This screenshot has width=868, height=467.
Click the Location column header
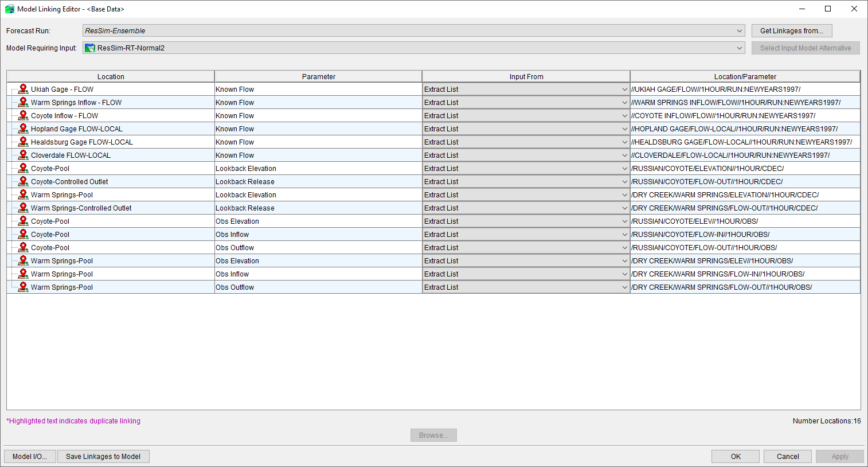(x=111, y=76)
